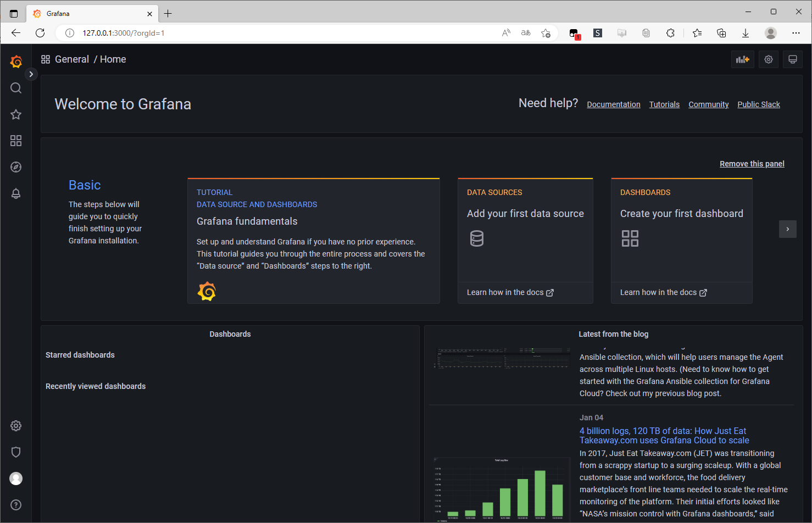Open Server Admin via the shield icon
This screenshot has width=812, height=523.
[x=16, y=452]
